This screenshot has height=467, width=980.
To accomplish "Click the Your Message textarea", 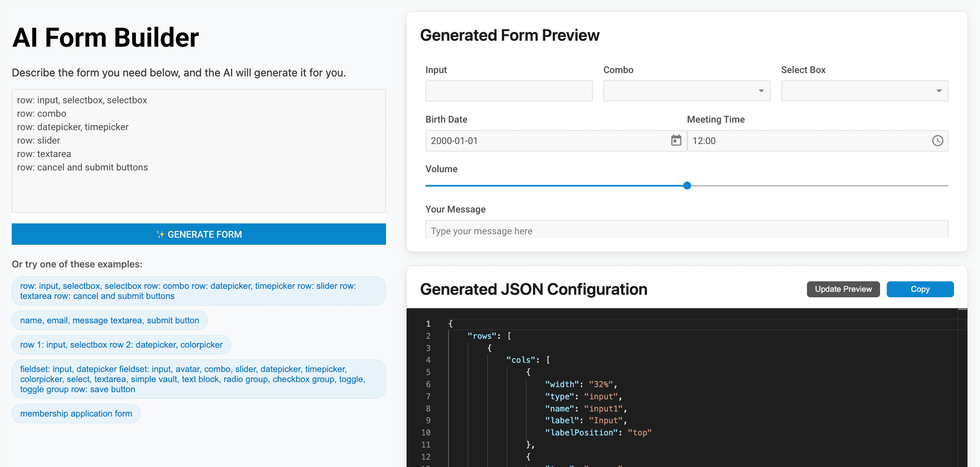I will 686,231.
